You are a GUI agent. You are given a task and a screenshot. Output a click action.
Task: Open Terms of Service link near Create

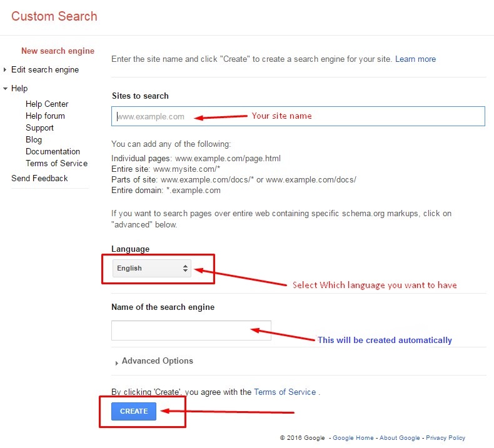pyautogui.click(x=285, y=392)
